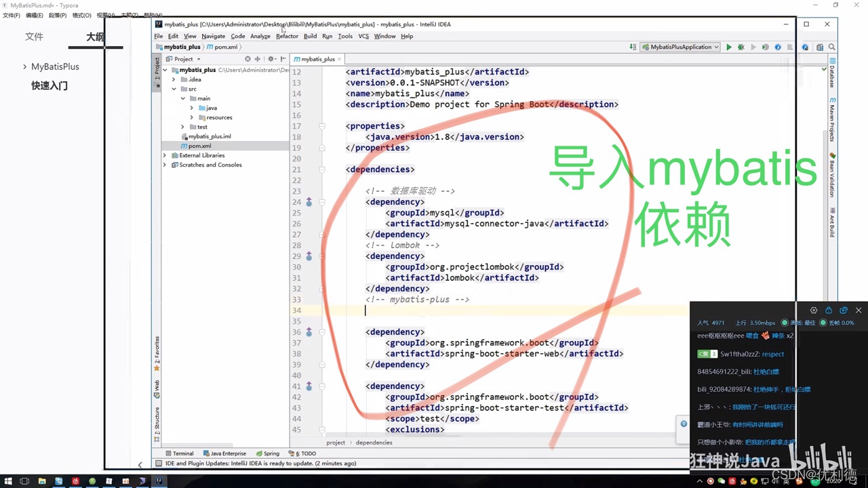Viewport: 868px width, 488px height.
Task: Expand the resources folder
Action: [x=192, y=117]
